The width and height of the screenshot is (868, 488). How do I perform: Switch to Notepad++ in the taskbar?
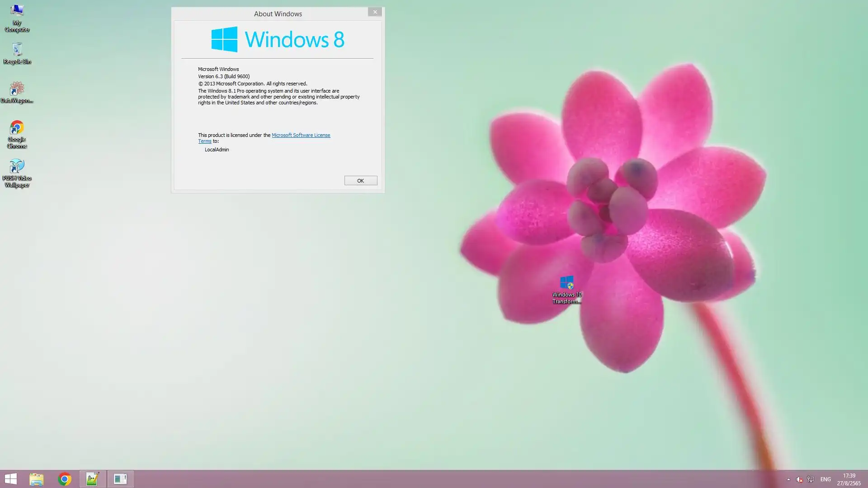(x=92, y=479)
